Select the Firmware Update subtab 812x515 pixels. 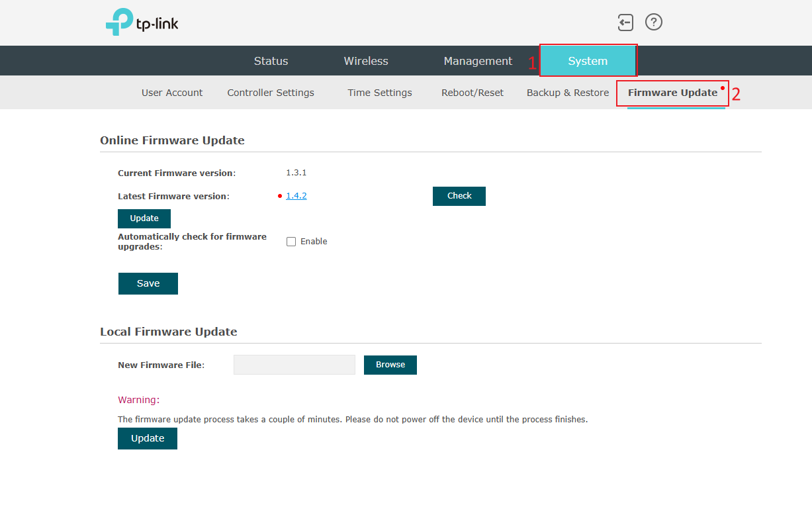(672, 93)
